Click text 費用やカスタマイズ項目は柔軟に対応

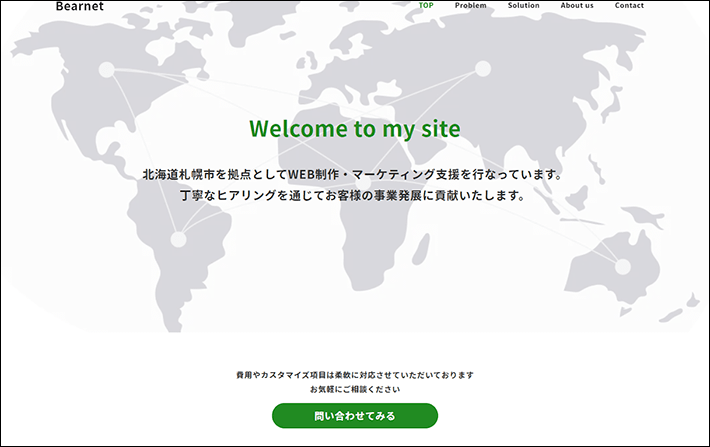coord(355,375)
